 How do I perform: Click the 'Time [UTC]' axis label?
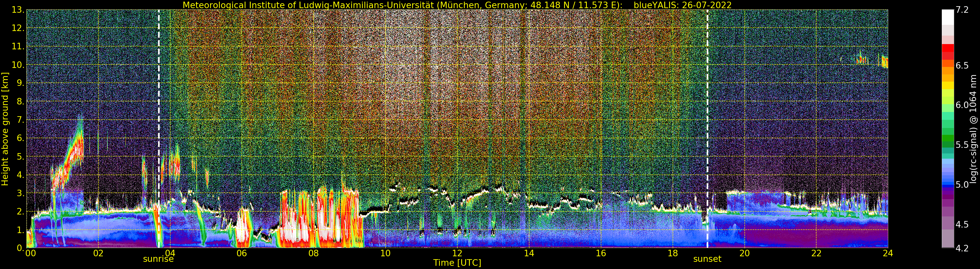click(457, 263)
